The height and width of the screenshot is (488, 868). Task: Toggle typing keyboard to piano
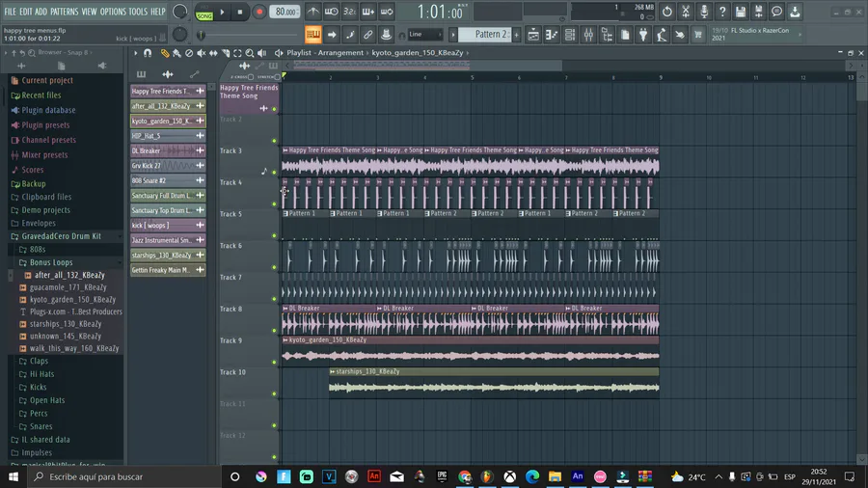click(313, 35)
